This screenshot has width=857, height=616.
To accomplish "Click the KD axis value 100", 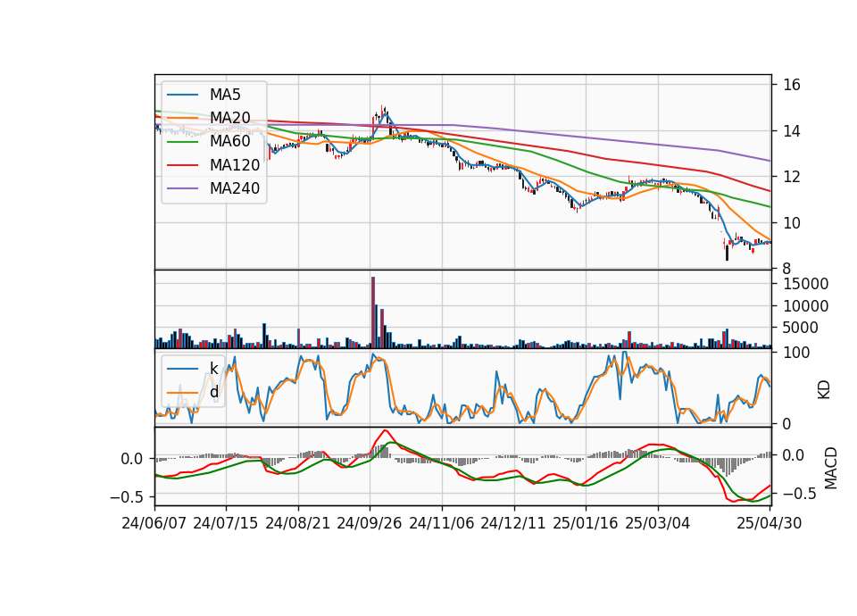I will [x=796, y=353].
